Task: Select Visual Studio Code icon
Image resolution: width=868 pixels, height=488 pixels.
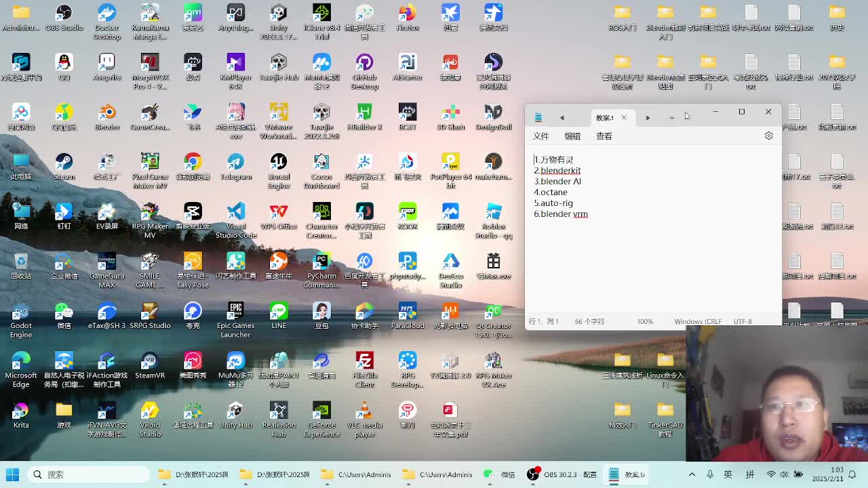Action: 235,220
